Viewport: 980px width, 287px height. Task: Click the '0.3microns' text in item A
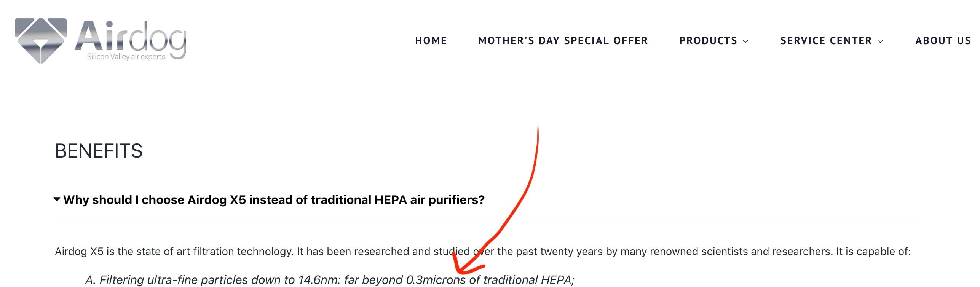click(x=436, y=280)
